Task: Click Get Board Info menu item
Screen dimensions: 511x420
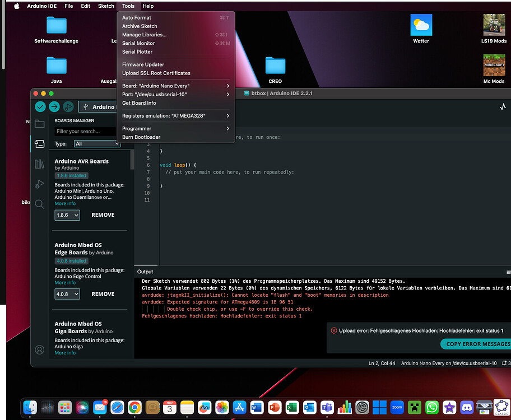Action: 176,102
